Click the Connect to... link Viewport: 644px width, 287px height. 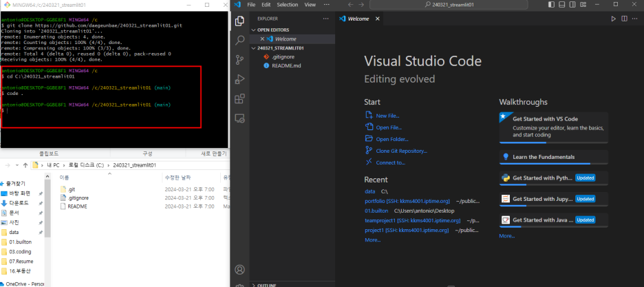(x=390, y=162)
